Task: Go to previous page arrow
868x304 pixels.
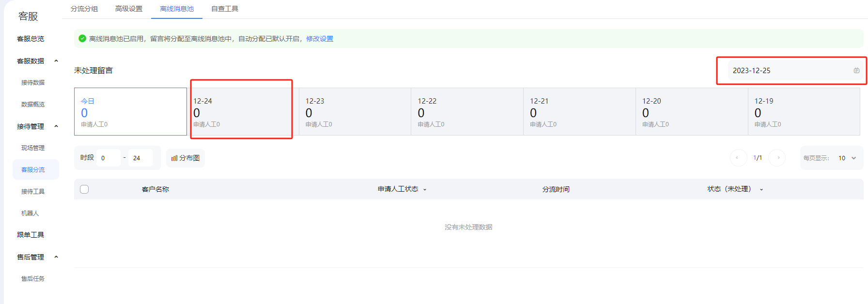Action: [738, 158]
